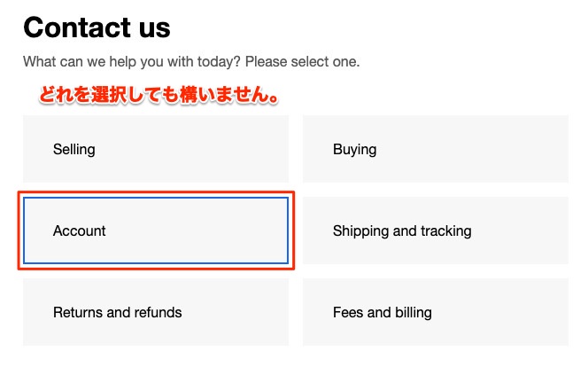Click the 'Returns and refunds' label
The height and width of the screenshot is (367, 588).
117,312
